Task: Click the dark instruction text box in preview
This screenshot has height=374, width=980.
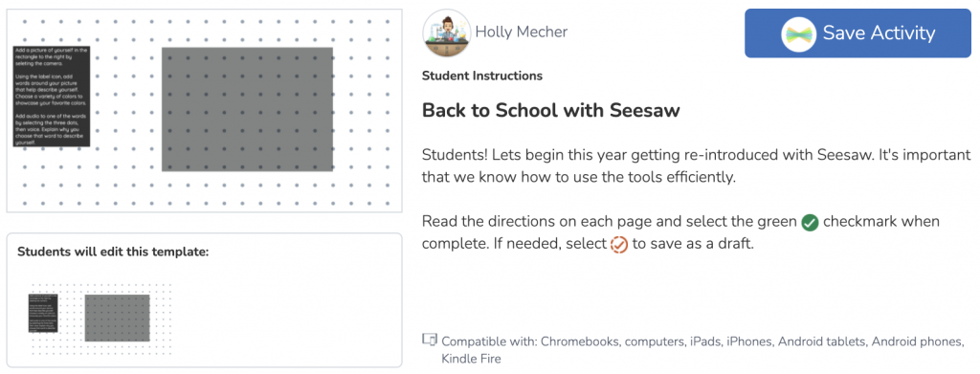Action: pos(52,96)
